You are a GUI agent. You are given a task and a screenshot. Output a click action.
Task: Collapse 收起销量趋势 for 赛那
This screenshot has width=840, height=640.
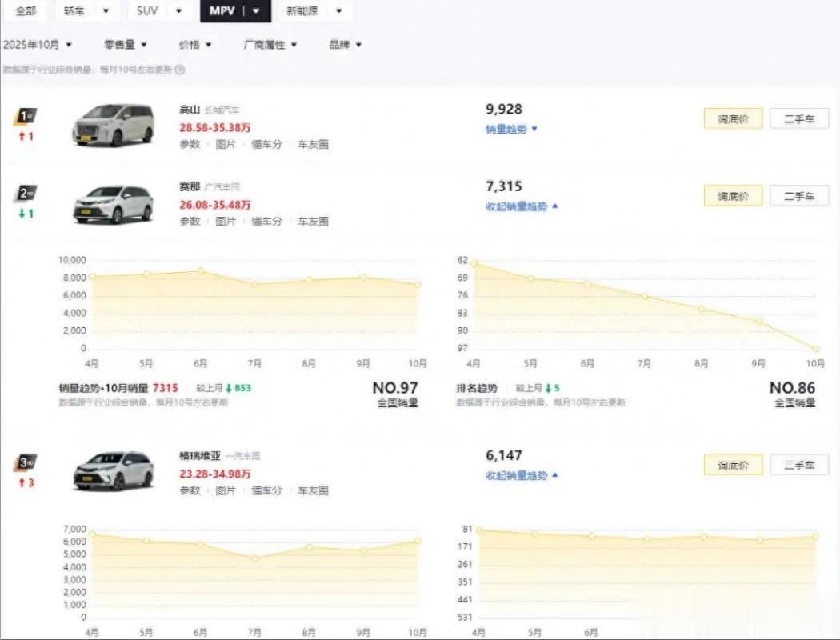click(522, 206)
